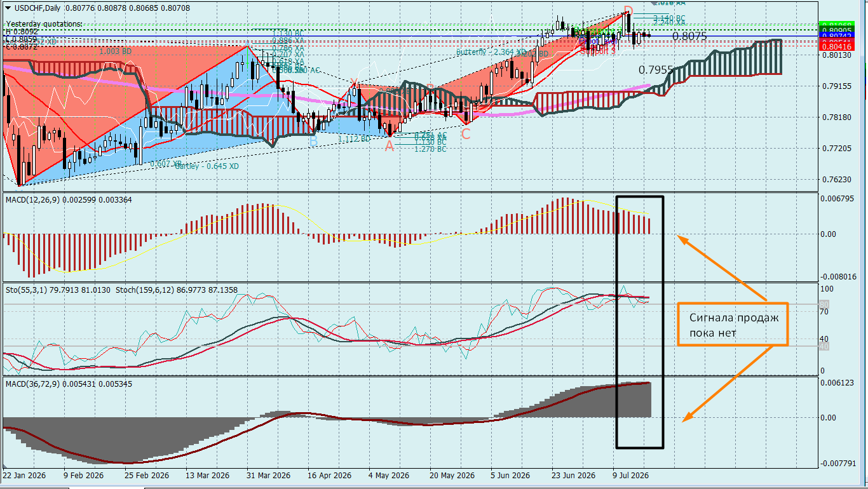This screenshot has width=868, height=489.
Task: Click the 0.76230 price axis level
Action: point(836,179)
